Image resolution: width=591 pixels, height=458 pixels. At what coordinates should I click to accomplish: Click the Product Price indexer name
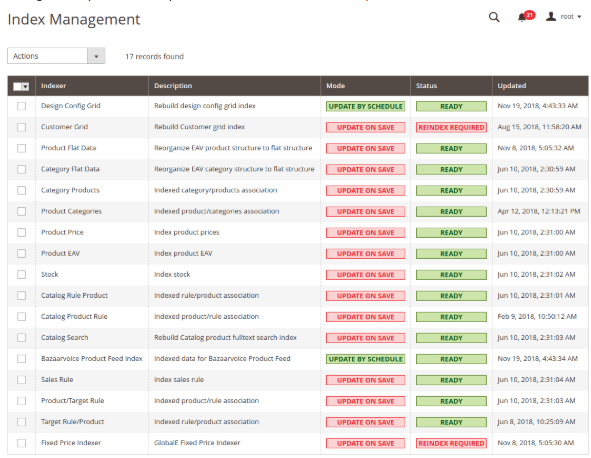click(x=62, y=232)
